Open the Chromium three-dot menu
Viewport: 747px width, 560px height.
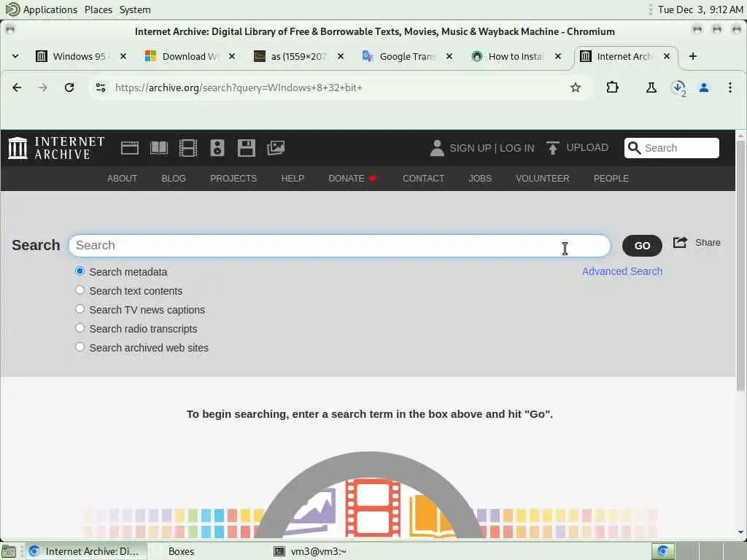point(729,87)
